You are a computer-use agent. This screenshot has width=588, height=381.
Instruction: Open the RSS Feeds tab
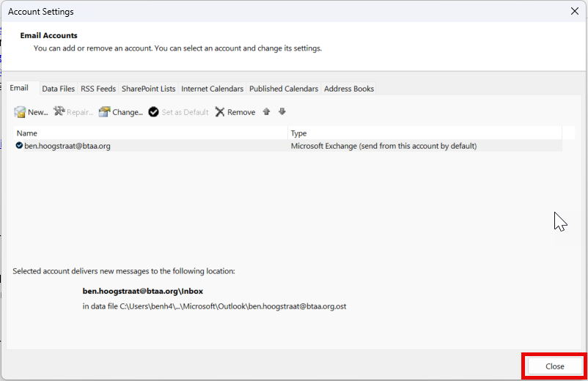(x=98, y=89)
